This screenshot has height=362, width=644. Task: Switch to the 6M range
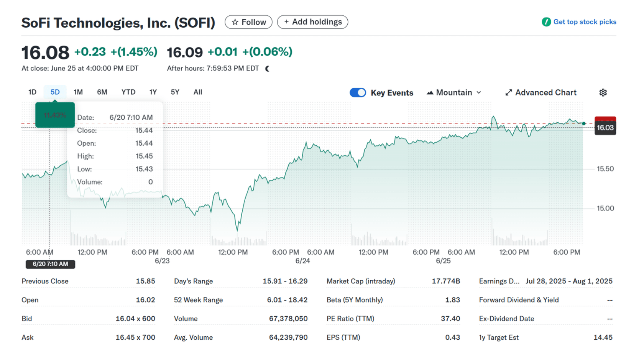click(x=102, y=92)
